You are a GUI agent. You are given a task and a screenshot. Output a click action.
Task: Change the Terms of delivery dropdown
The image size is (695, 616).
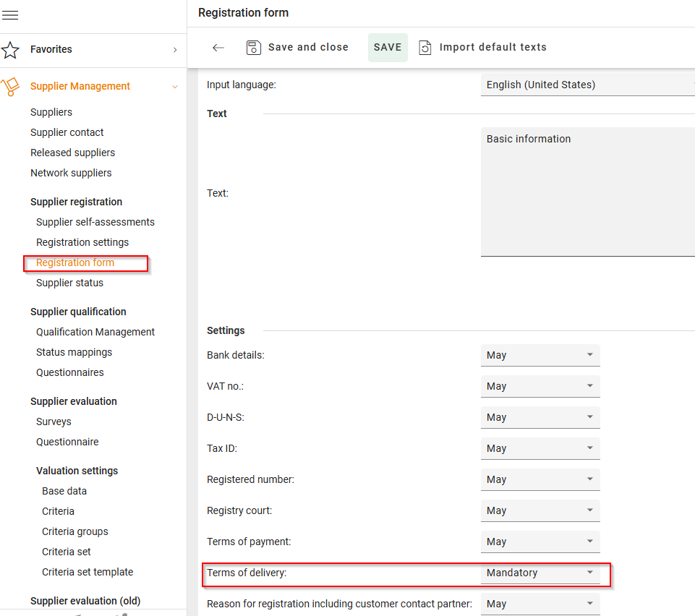540,573
